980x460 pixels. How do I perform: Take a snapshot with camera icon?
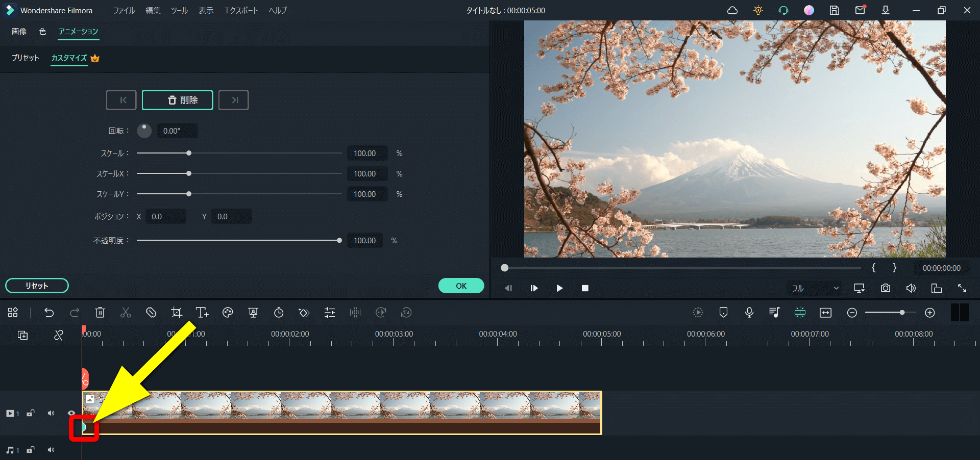[886, 288]
